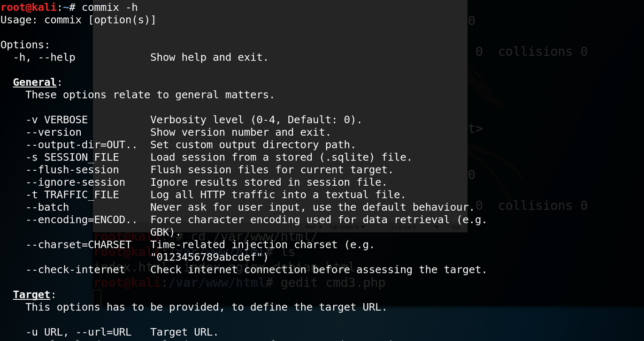Viewport: 644px width, 341px height.
Task: Expand the Tab Width: 8 dropdown
Action: tap(347, 227)
